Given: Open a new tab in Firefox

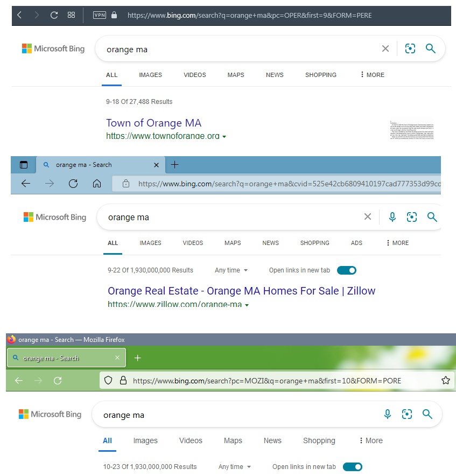Looking at the screenshot, I should point(137,358).
